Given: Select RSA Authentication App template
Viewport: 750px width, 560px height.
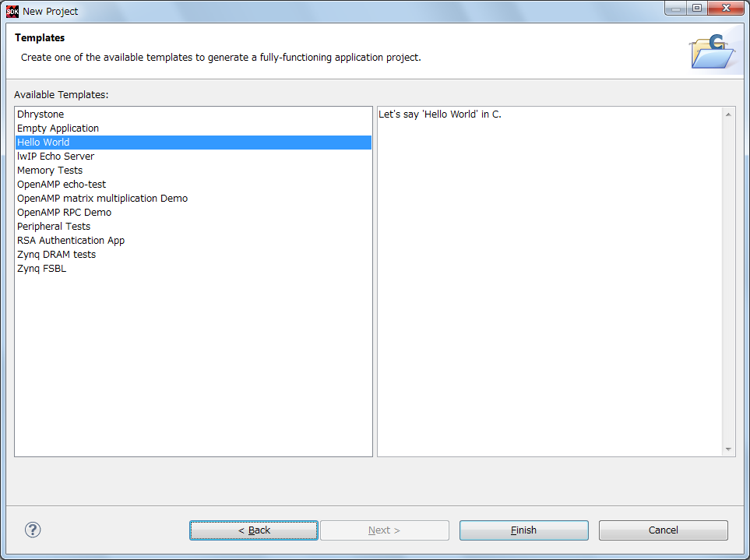Looking at the screenshot, I should click(x=71, y=241).
